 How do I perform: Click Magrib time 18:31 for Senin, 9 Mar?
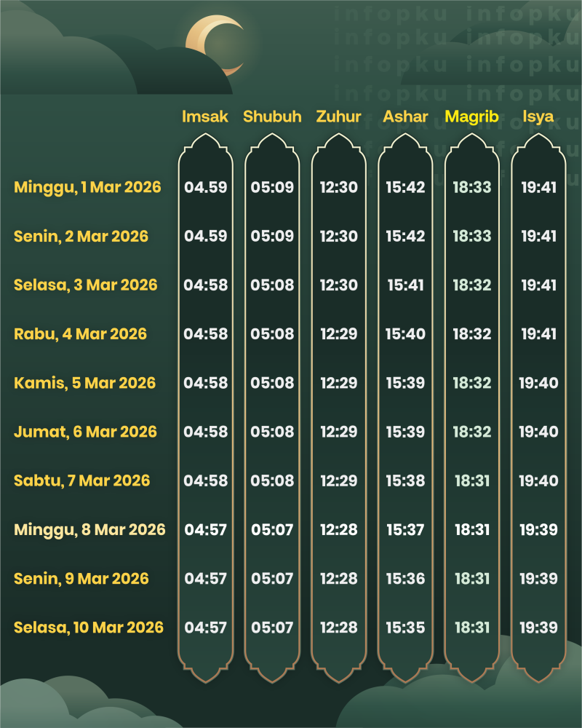(x=472, y=579)
